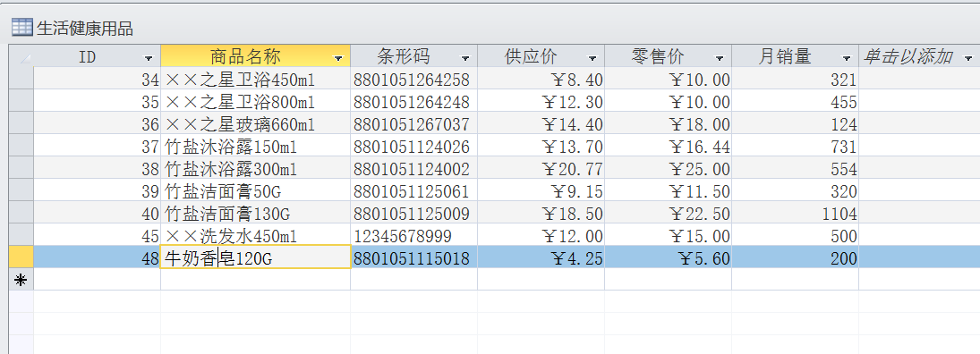The image size is (980, 354).
Task: Select the 条形码 column header
Action: point(413,56)
